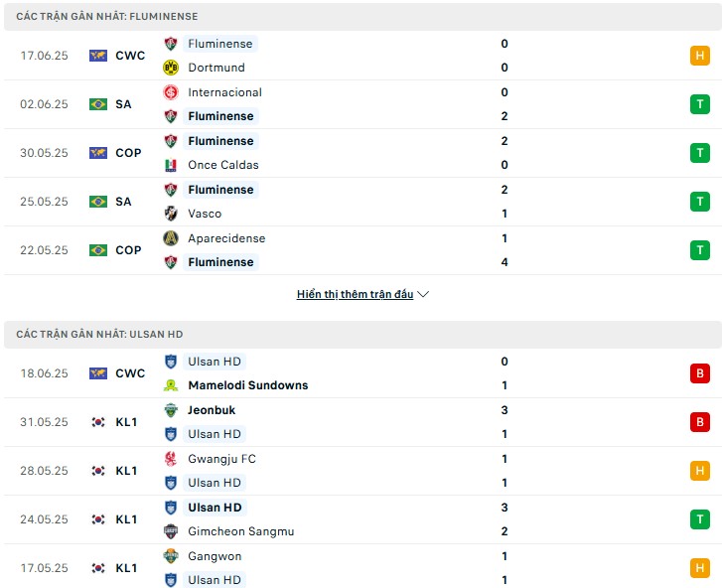Click the Gwangju FC crest icon

(x=171, y=459)
